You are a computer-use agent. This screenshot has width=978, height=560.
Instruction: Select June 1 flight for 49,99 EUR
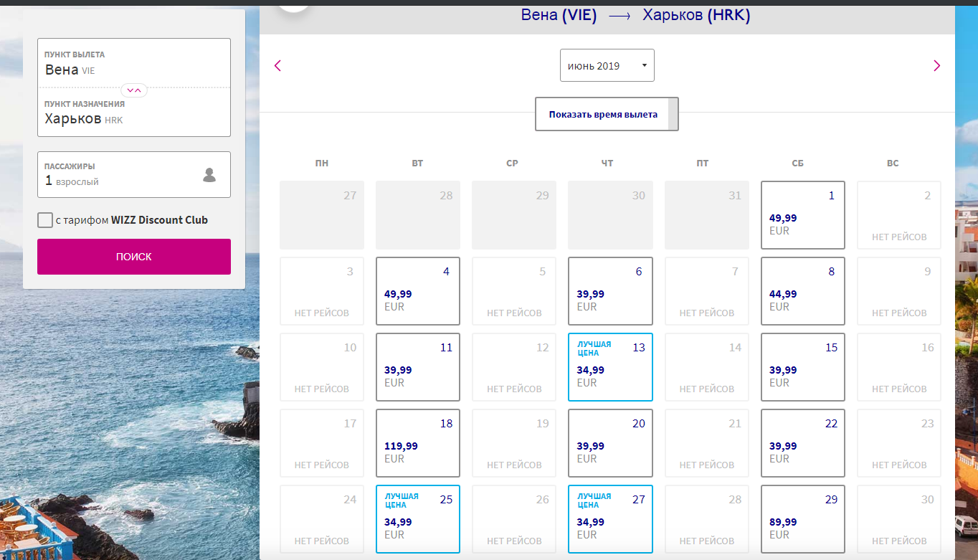point(803,215)
